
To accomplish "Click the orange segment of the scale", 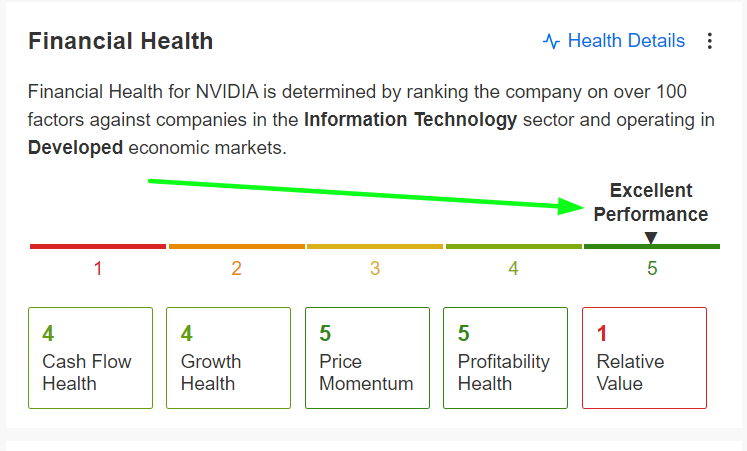I will pyautogui.click(x=237, y=246).
